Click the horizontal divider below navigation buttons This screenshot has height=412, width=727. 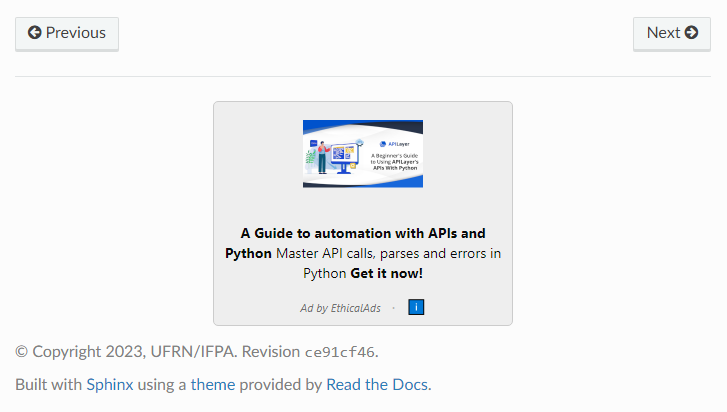tap(363, 76)
